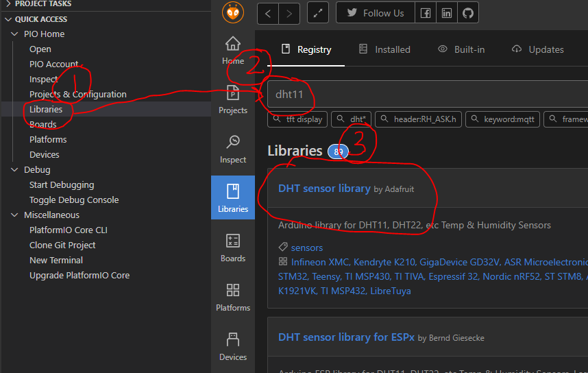This screenshot has width=588, height=373.
Task: Apply the 'keyword:mqtt' search suggestion
Action: pyautogui.click(x=502, y=119)
